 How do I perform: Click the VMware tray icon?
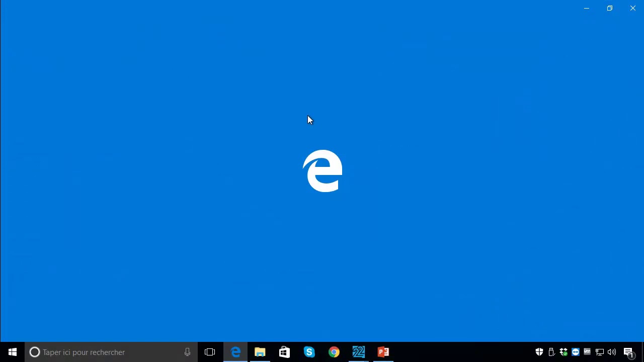click(x=587, y=352)
